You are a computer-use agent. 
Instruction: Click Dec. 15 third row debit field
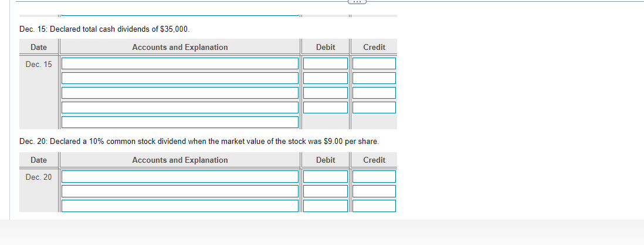tap(326, 93)
